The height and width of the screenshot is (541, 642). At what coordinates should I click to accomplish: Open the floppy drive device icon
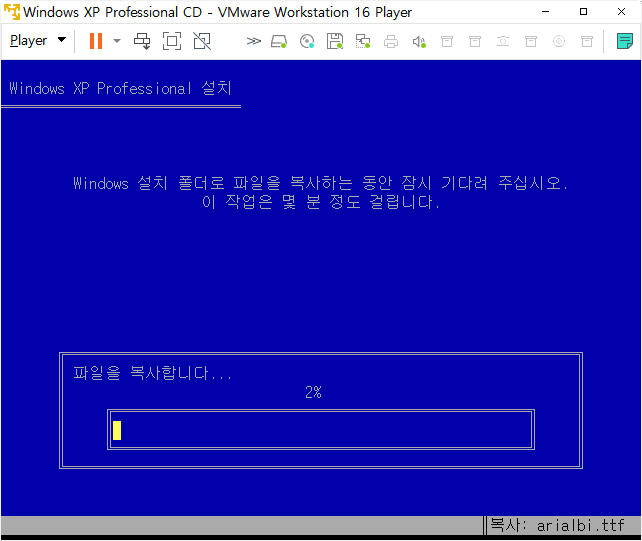tap(335, 41)
